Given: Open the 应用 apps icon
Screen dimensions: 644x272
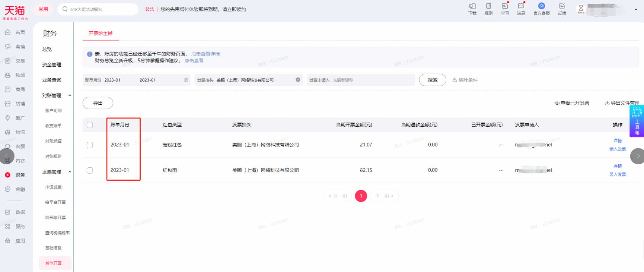Looking at the screenshot, I should click(8, 241).
